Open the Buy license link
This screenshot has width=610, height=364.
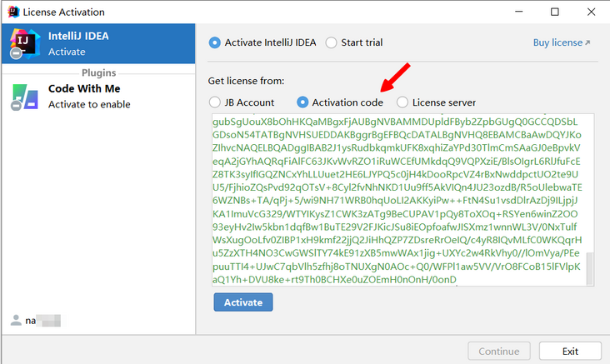pyautogui.click(x=562, y=42)
